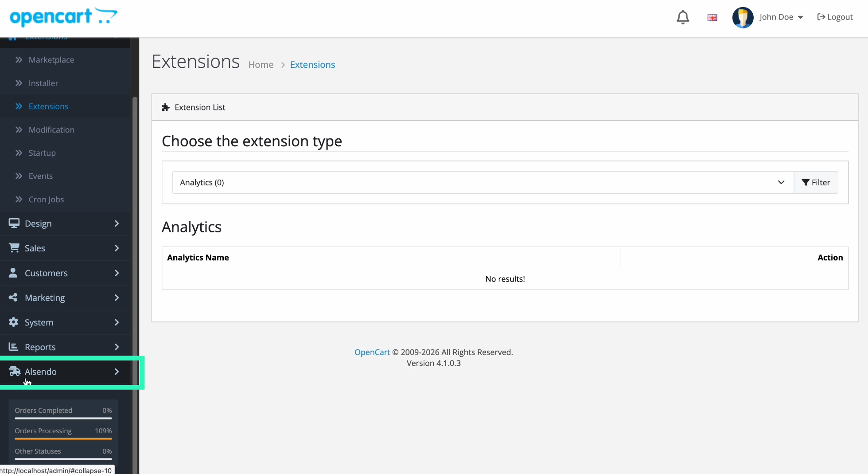Click the Logout link
The width and height of the screenshot is (868, 474).
tap(835, 17)
